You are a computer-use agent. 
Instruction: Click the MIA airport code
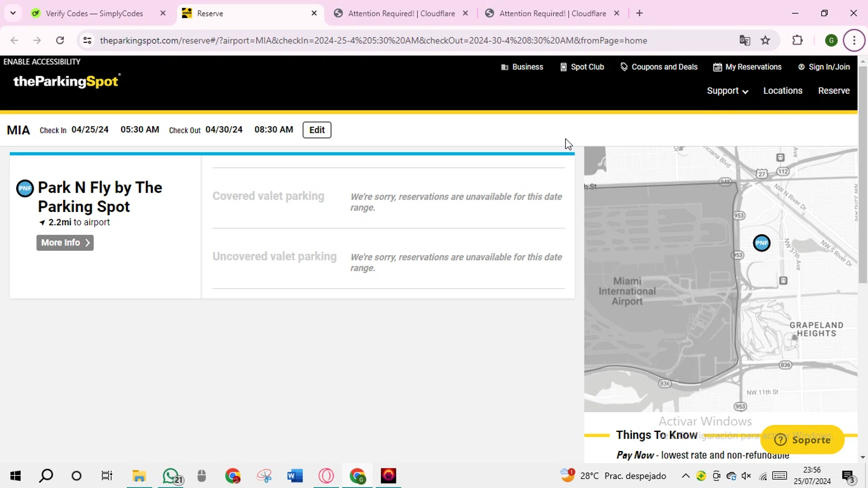click(x=19, y=130)
